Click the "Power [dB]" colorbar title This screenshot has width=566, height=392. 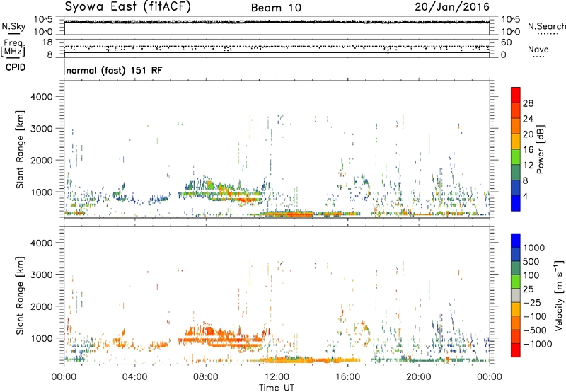click(540, 149)
